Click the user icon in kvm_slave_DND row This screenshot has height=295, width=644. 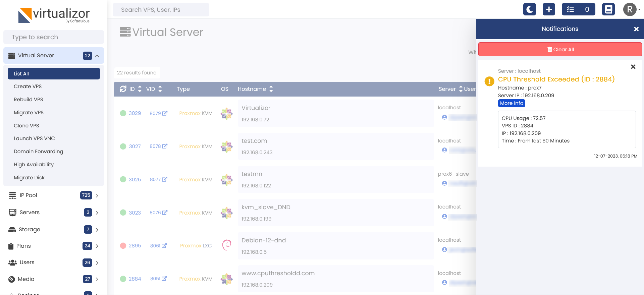click(444, 217)
